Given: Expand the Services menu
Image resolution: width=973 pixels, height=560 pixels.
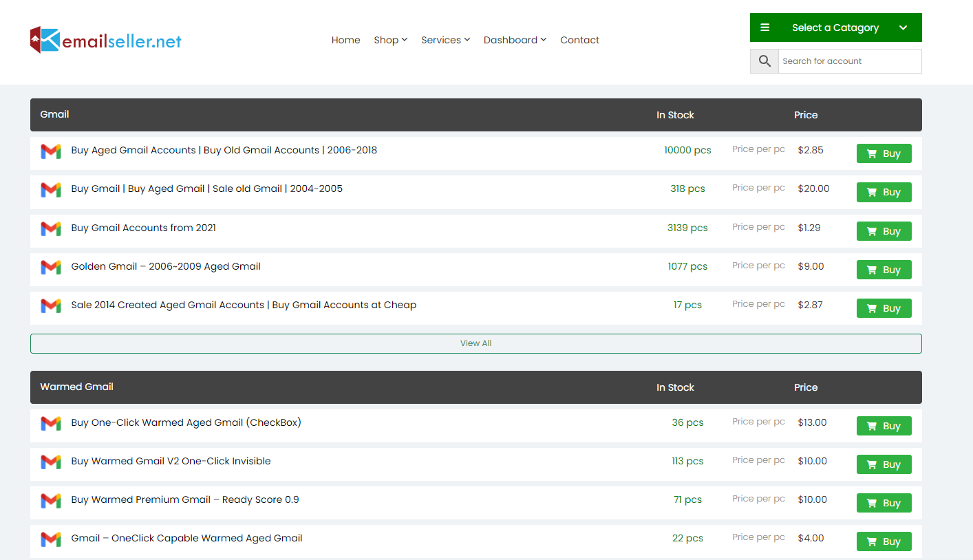Looking at the screenshot, I should coord(446,40).
